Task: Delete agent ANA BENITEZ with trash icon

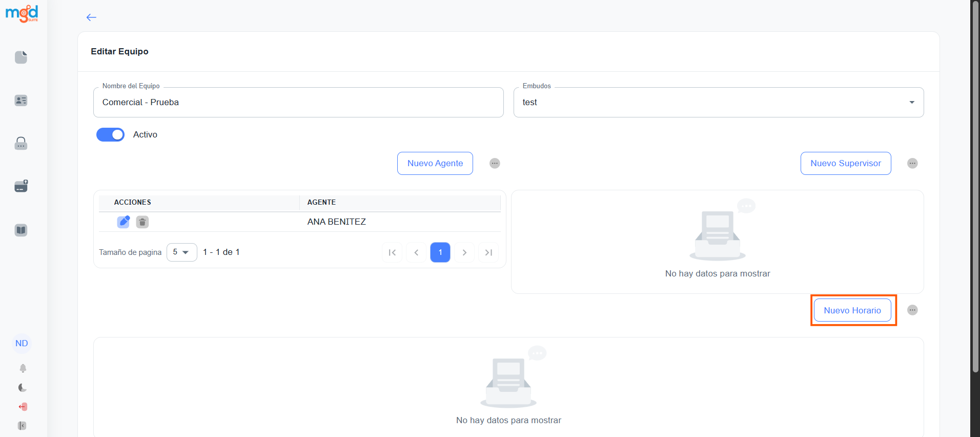Action: point(142,222)
